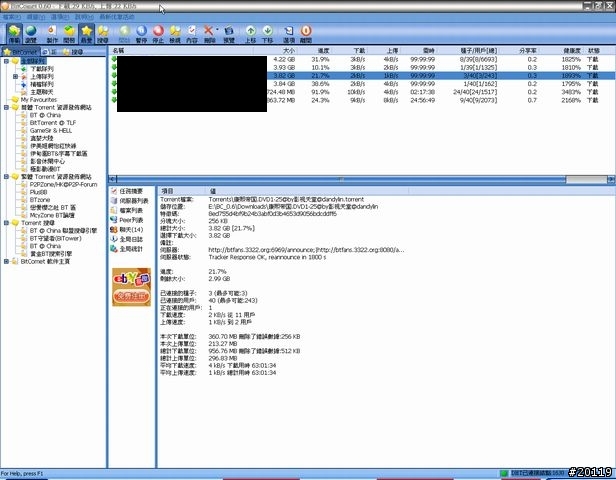The image size is (616, 480).
Task: Select BitTorrent @ TLF site entry
Action: pos(53,123)
